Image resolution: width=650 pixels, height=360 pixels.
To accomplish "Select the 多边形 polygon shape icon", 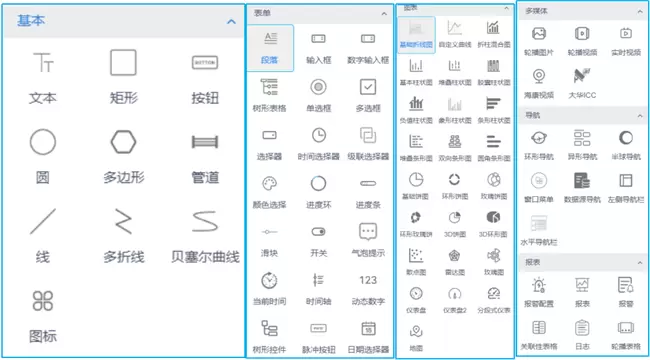I will click(x=124, y=142).
